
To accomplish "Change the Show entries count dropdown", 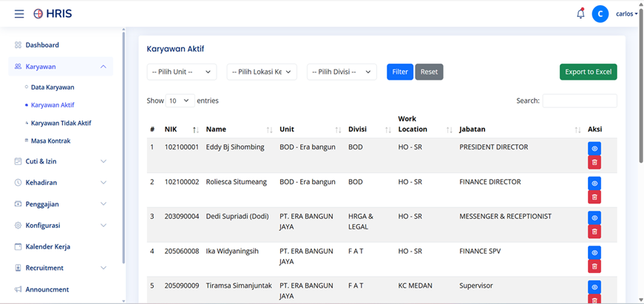I will [x=180, y=101].
